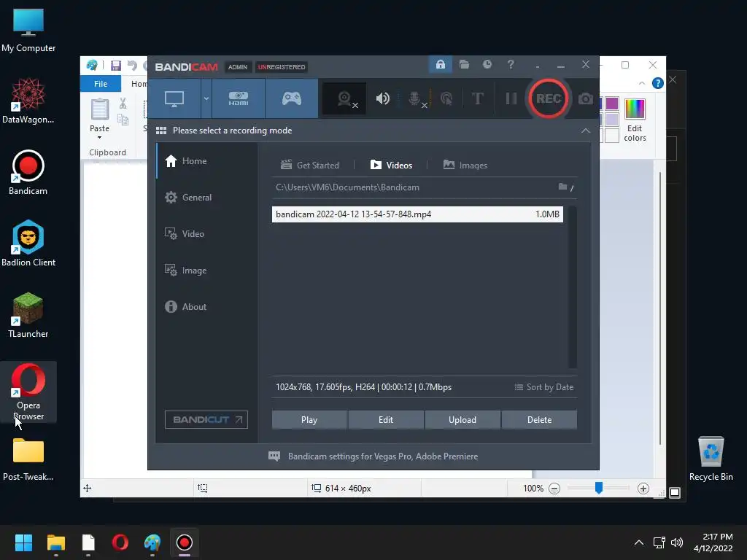747x560 pixels.
Task: Click the Play button
Action: [x=309, y=420]
